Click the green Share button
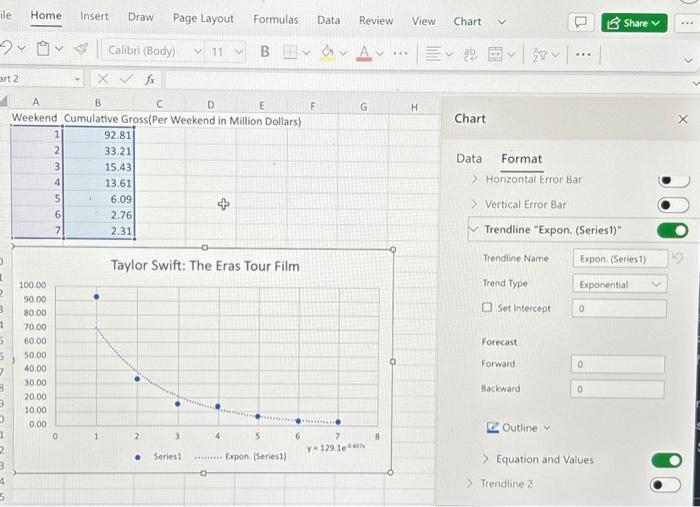Viewport: 700px width, 507px height. click(634, 23)
